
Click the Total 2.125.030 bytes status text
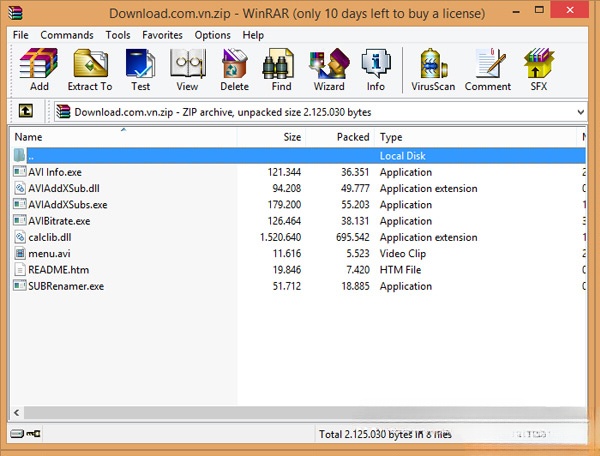385,434
